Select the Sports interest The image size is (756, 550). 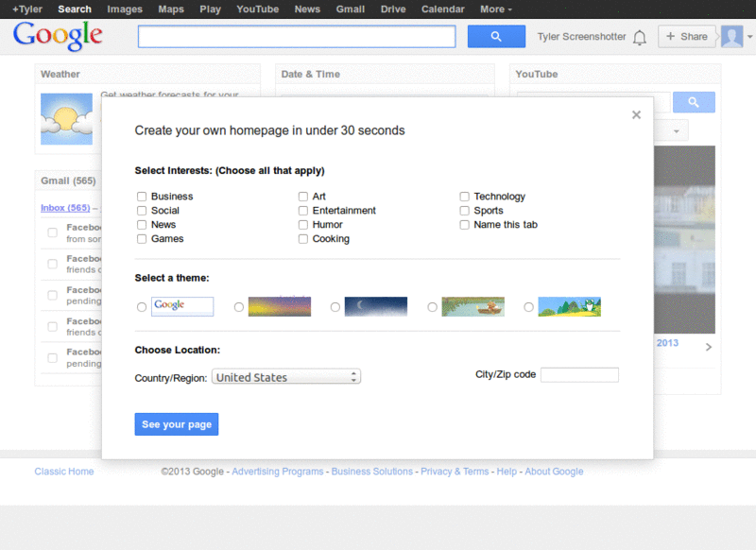click(464, 211)
